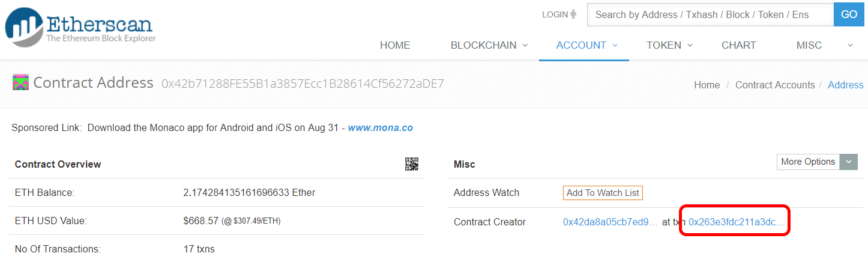Expand the TOKEN menu chevron
The image size is (868, 259).
coord(690,46)
